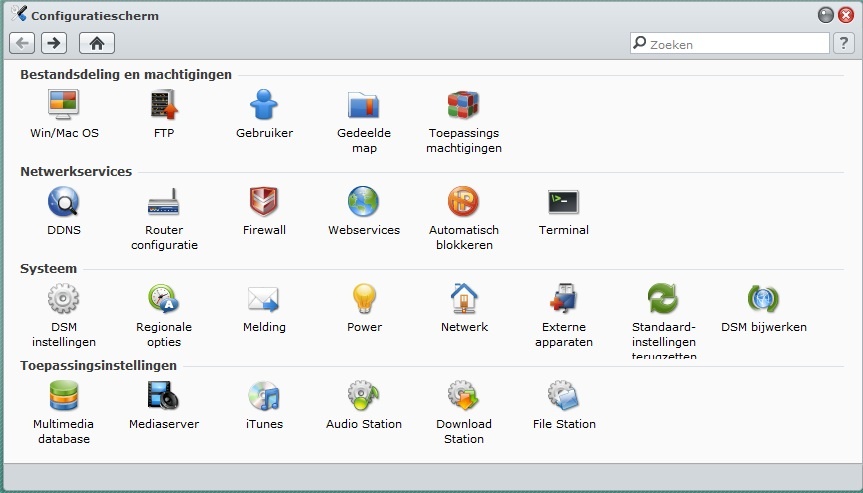Open the Netwerk house icon
Image resolution: width=863 pixels, height=493 pixels.
(463, 298)
